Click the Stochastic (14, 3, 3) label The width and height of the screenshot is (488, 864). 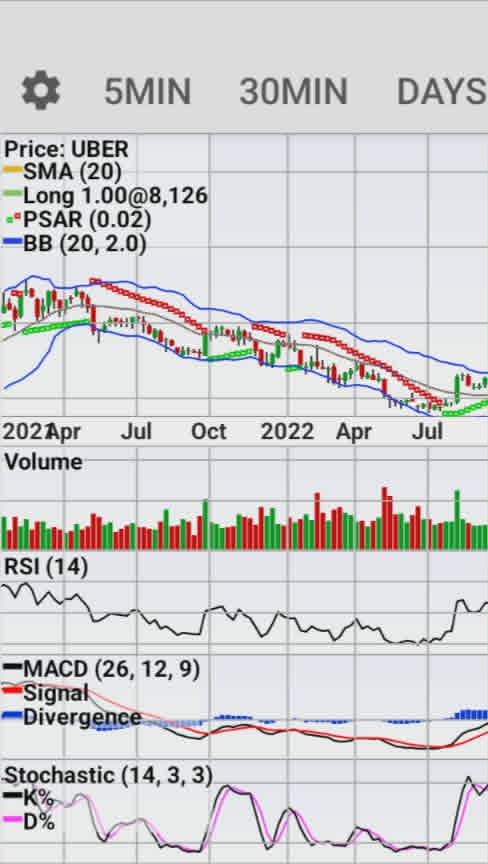[x=109, y=775]
